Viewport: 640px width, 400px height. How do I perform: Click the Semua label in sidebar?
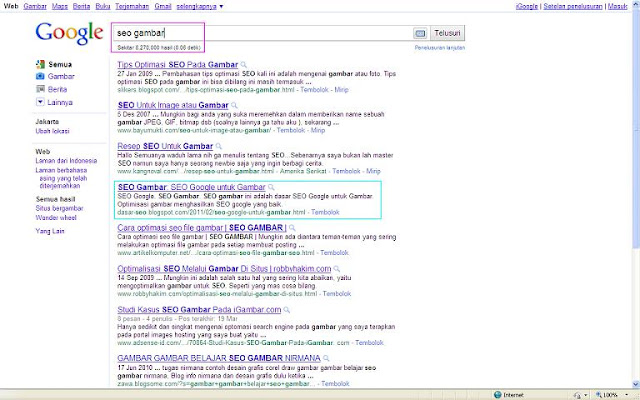pos(60,64)
